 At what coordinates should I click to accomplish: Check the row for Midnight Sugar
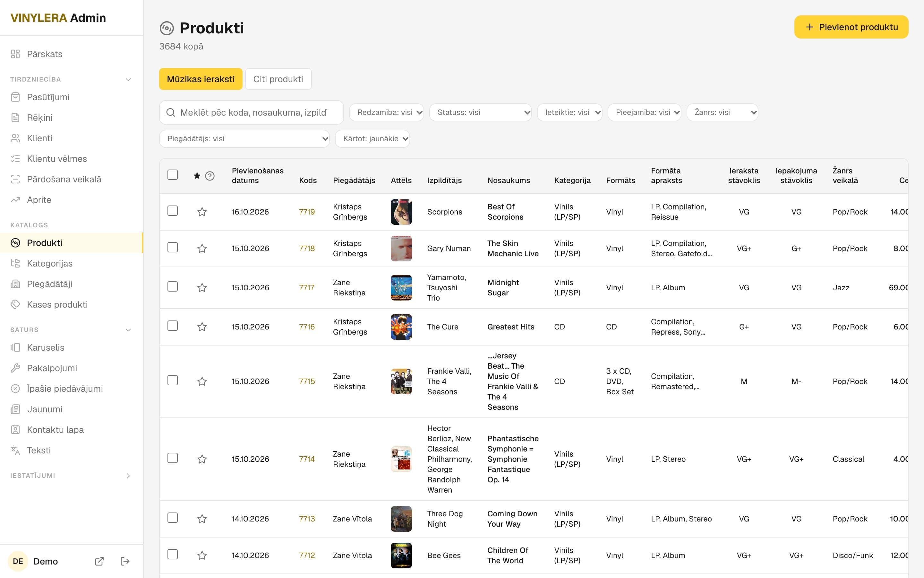coord(173,286)
